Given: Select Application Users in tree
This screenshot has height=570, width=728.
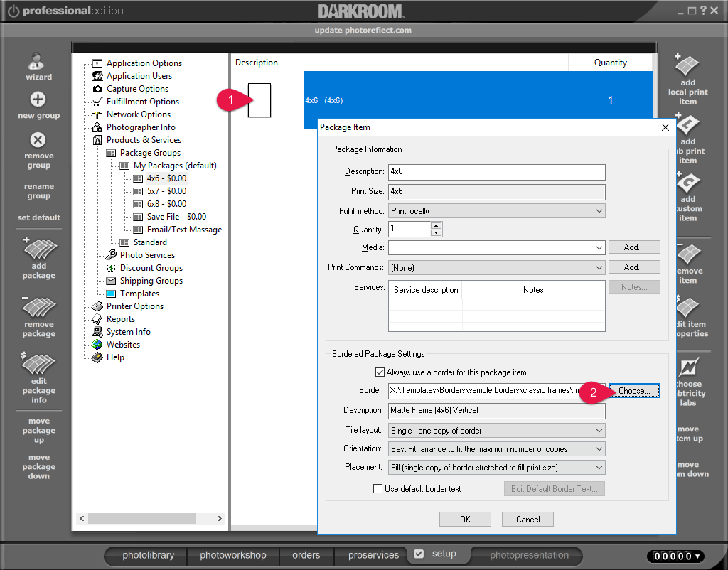Looking at the screenshot, I should pyautogui.click(x=139, y=75).
